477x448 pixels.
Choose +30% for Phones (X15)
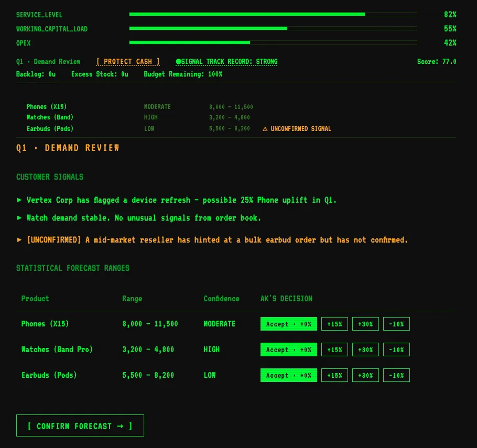coord(366,324)
